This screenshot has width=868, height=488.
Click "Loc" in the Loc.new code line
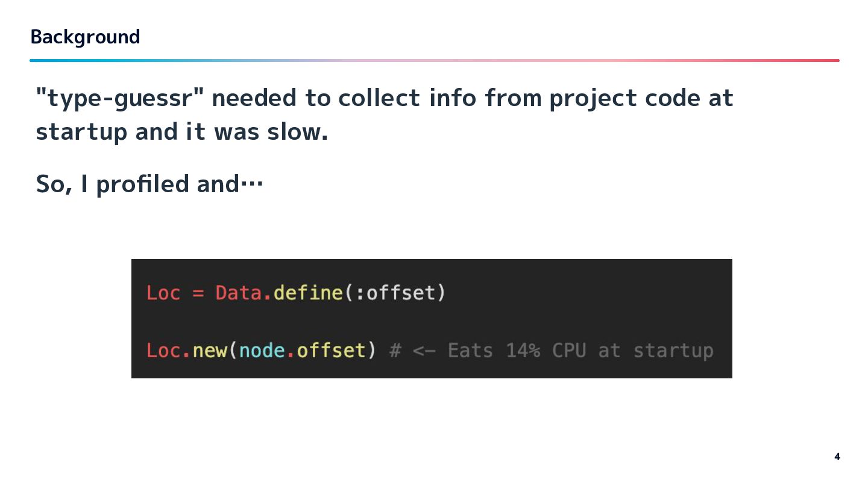163,351
